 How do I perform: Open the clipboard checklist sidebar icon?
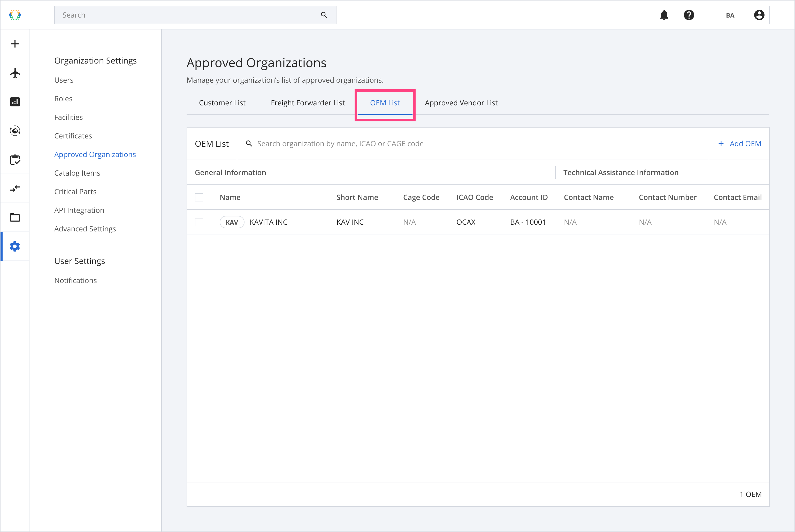point(15,159)
